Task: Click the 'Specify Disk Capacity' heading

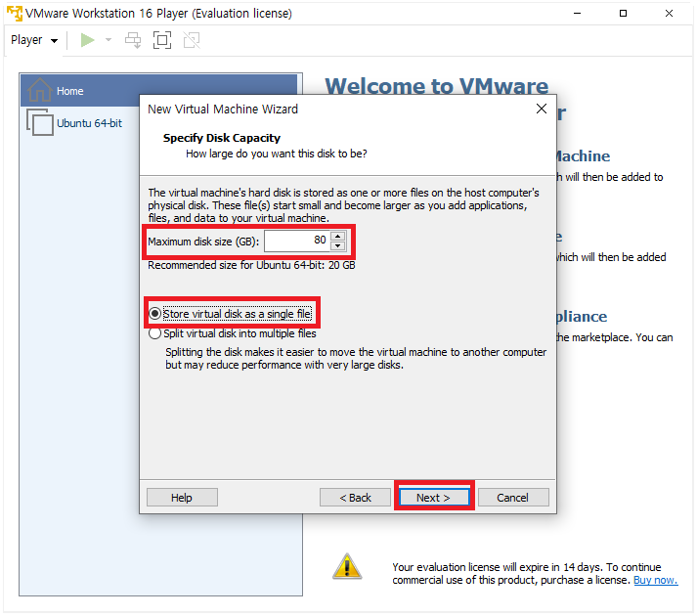Action: click(221, 138)
